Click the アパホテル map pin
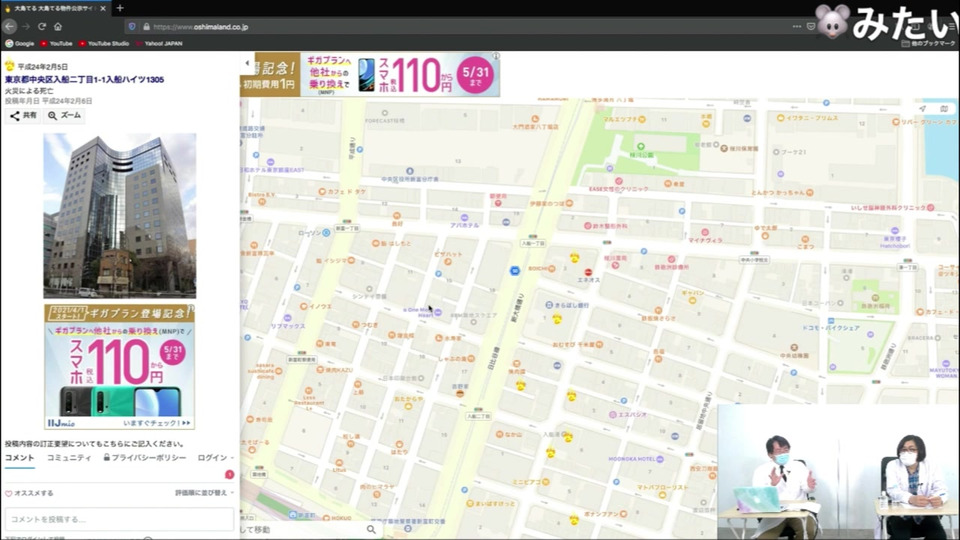Image resolution: width=960 pixels, height=540 pixels. [464, 218]
